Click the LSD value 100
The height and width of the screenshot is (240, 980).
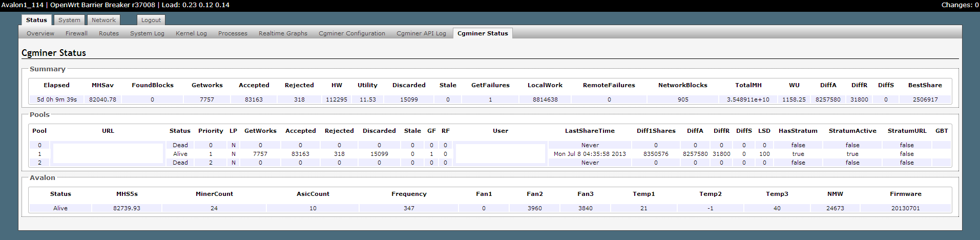(x=764, y=154)
